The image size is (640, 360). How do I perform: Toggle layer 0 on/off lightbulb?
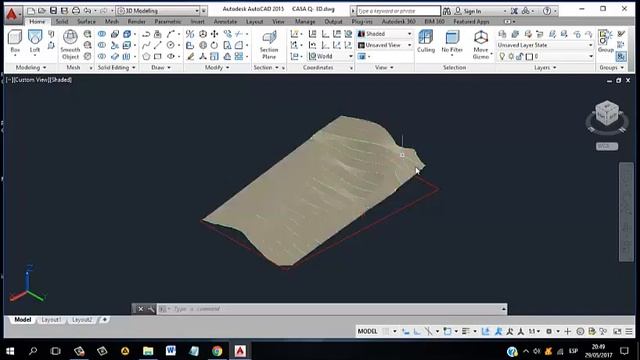502,57
